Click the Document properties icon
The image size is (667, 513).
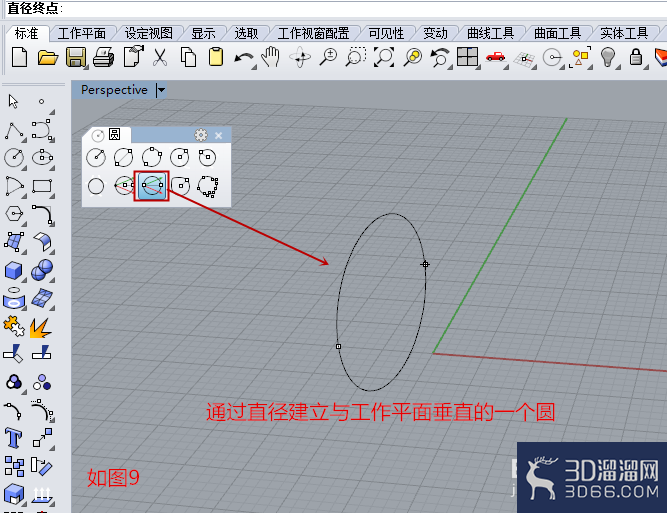(132, 57)
